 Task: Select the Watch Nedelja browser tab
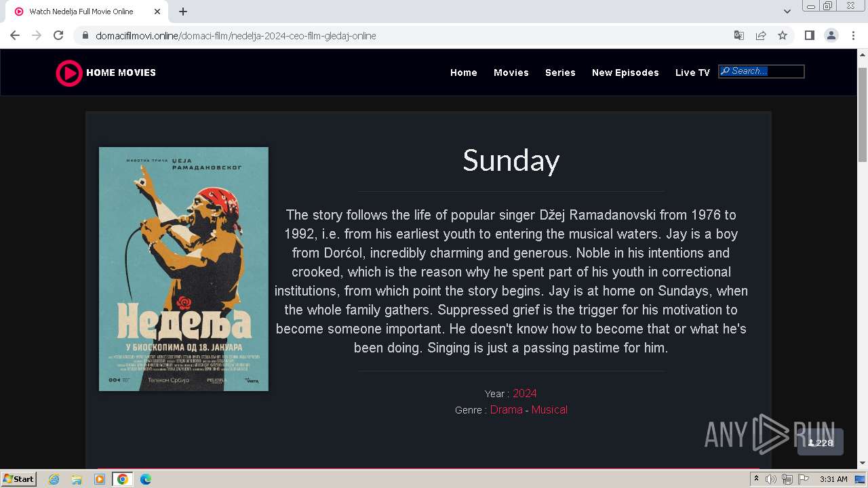point(88,12)
